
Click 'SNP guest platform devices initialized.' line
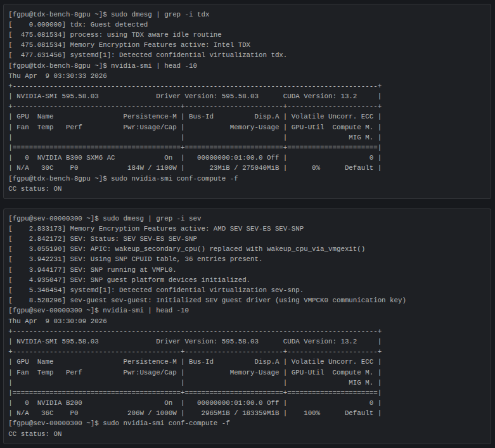pyautogui.click(x=129, y=280)
